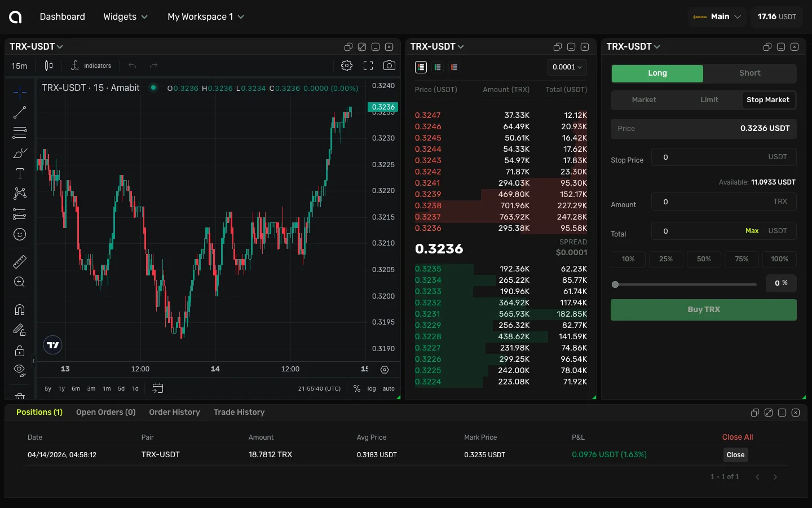Expand the Main account menu

pos(717,16)
